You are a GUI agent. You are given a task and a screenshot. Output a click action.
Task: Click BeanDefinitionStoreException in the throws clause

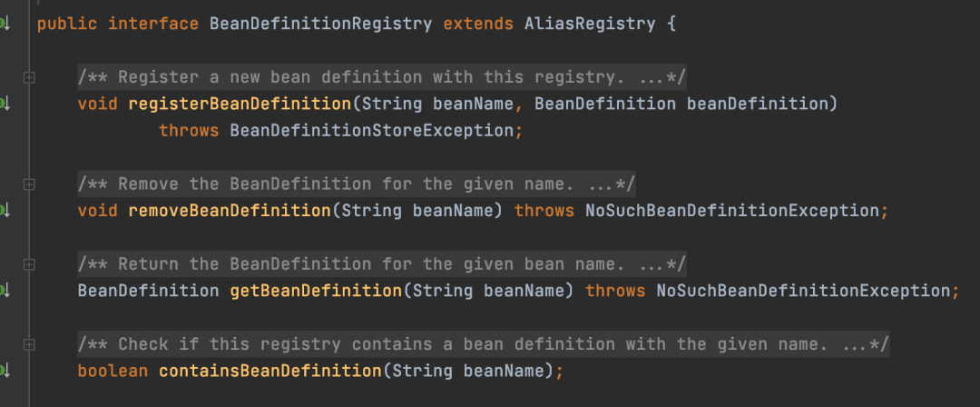(x=371, y=131)
